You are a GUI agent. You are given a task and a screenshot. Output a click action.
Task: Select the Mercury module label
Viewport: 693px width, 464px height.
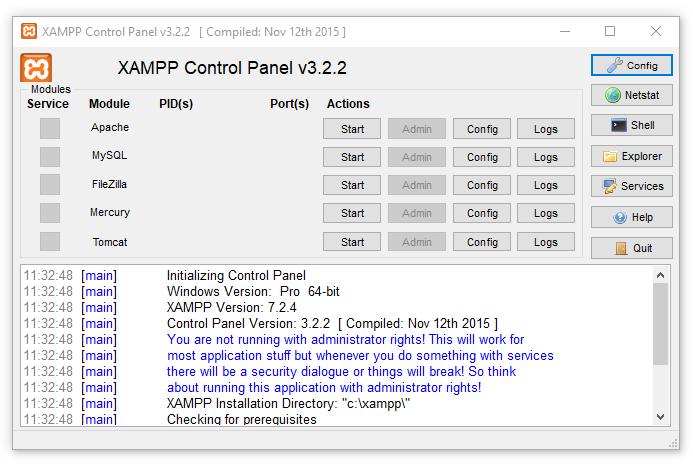pyautogui.click(x=110, y=213)
